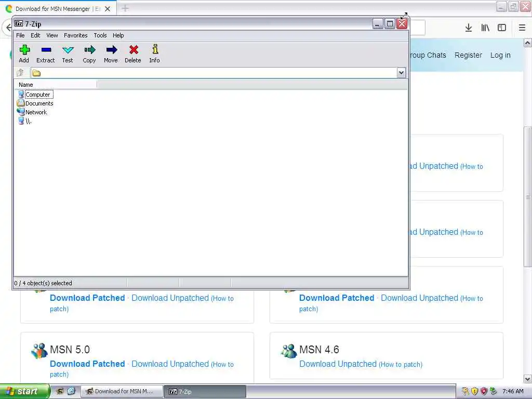Viewport: 532px width, 399px height.
Task: Click the system tray clock showing 7:46 AM
Action: point(513,391)
